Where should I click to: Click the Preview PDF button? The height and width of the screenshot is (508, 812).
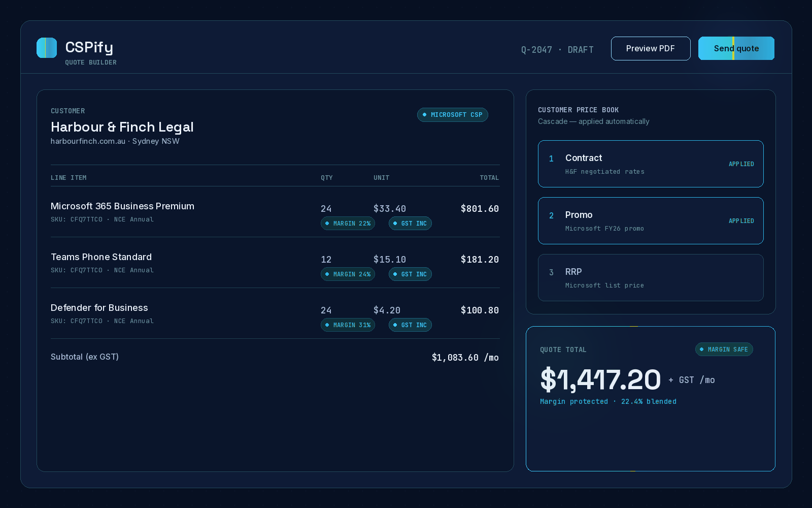tap(651, 48)
